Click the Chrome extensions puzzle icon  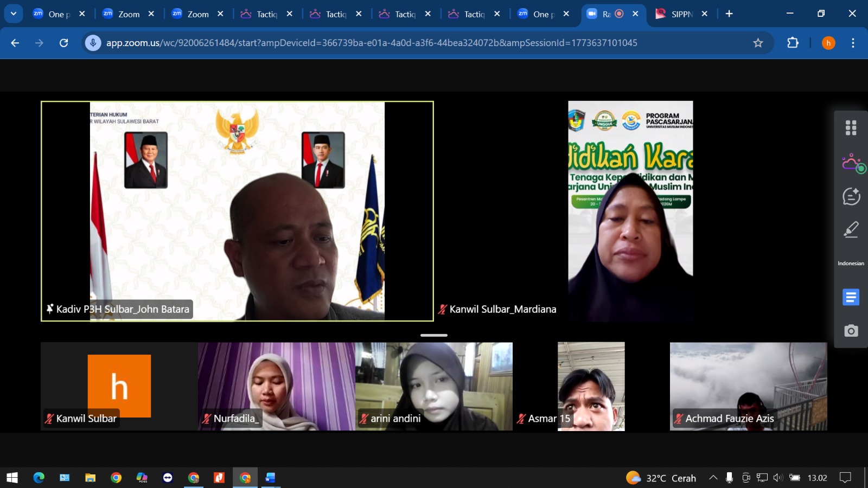[x=793, y=43]
